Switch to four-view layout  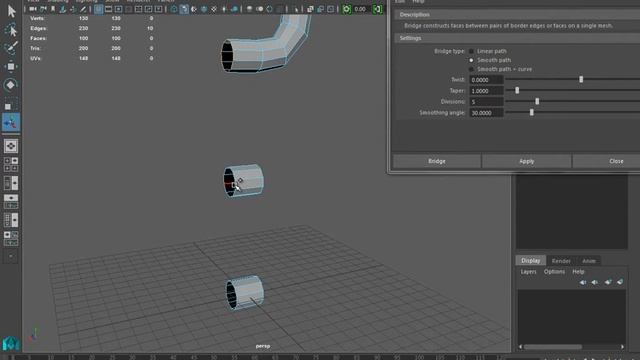(x=11, y=164)
